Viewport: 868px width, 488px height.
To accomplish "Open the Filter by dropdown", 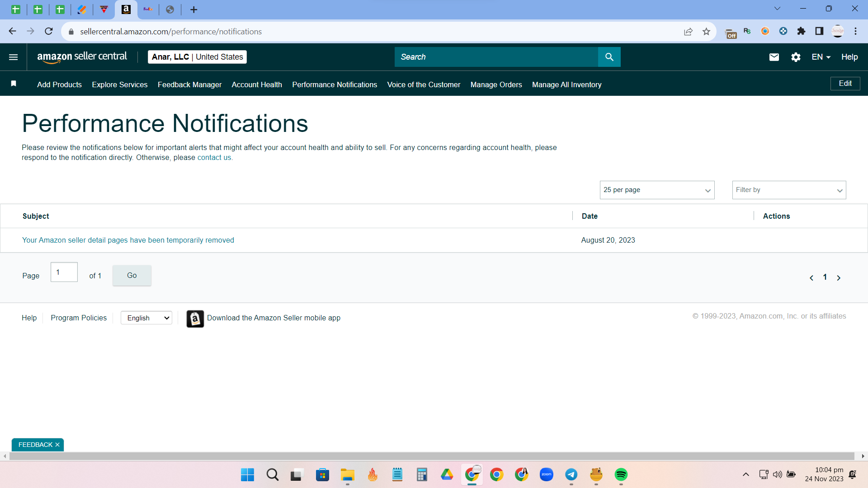I will click(x=789, y=190).
